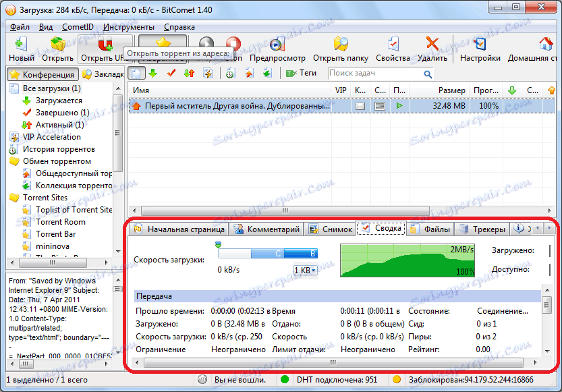This screenshot has width=562, height=392.
Task: Click the green play preview icon in row
Action: (x=399, y=106)
